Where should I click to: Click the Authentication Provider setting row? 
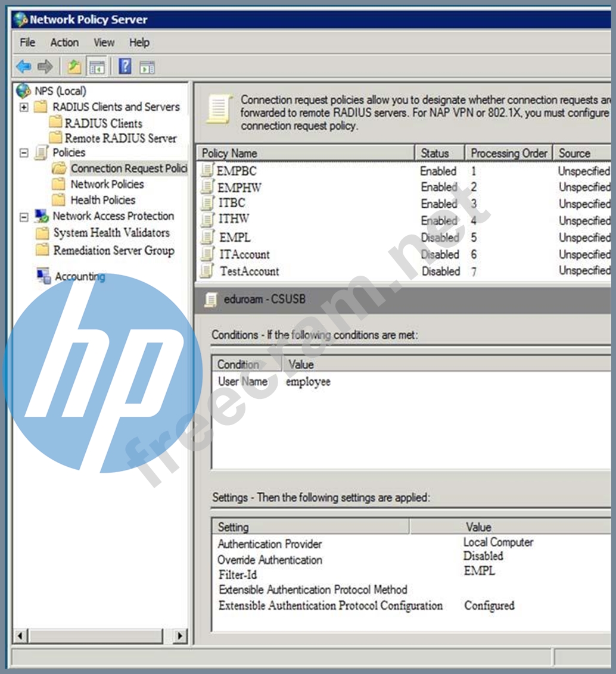click(x=411, y=544)
